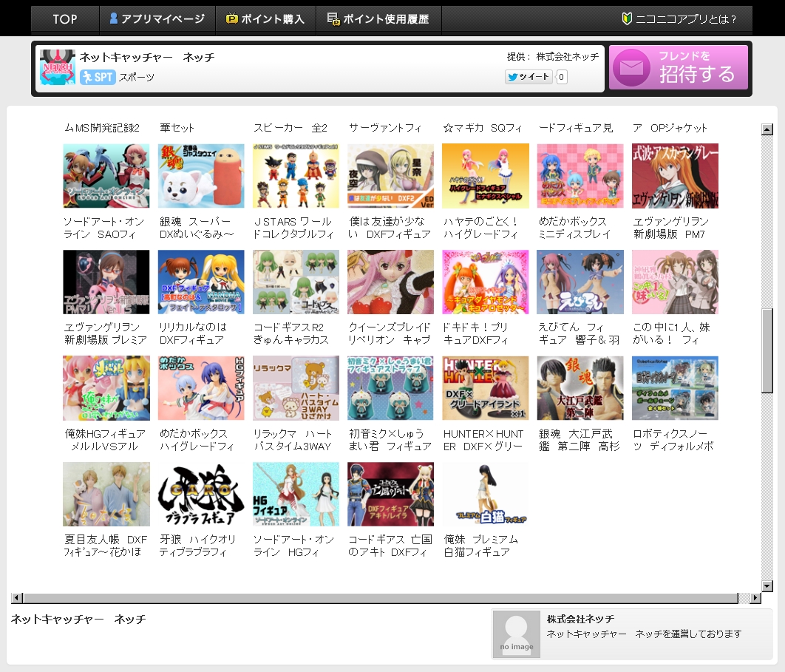Open ソードアート・オンライン SAOフィ thumbnail
The height and width of the screenshot is (672, 785).
tap(106, 176)
